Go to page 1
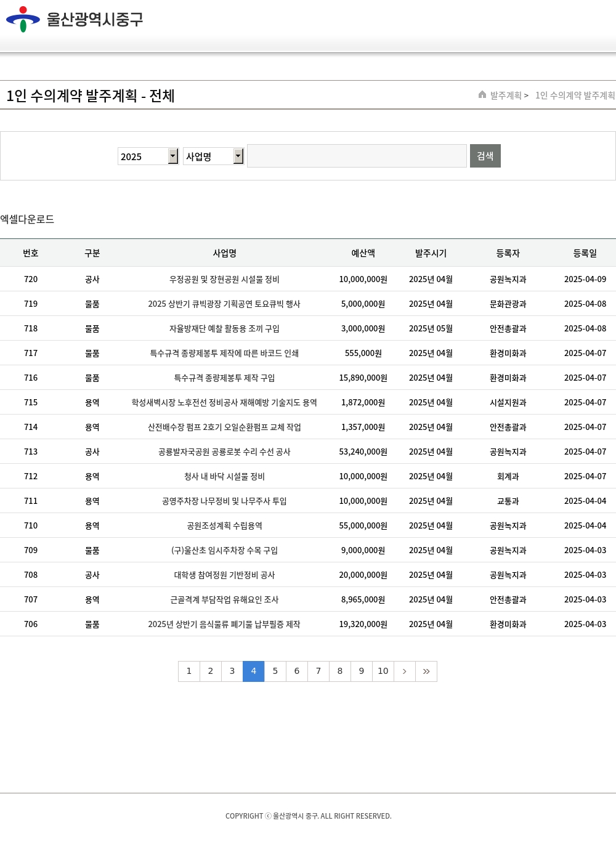The height and width of the screenshot is (855, 616). (x=189, y=671)
